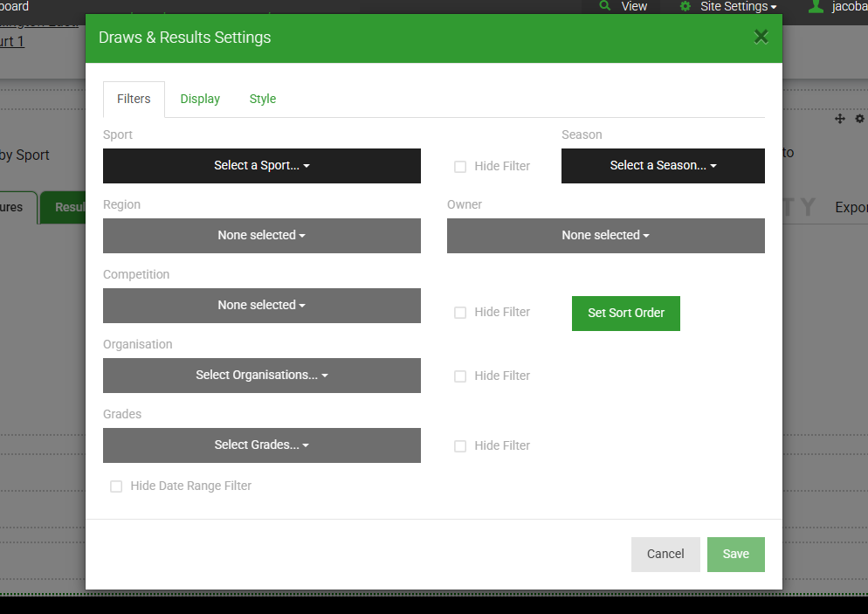
Task: Click the View menu item
Action: click(634, 7)
